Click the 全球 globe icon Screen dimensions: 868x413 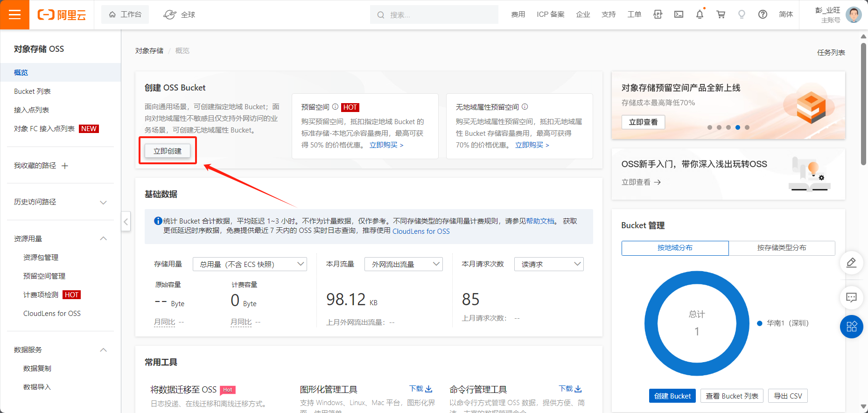[x=170, y=14]
